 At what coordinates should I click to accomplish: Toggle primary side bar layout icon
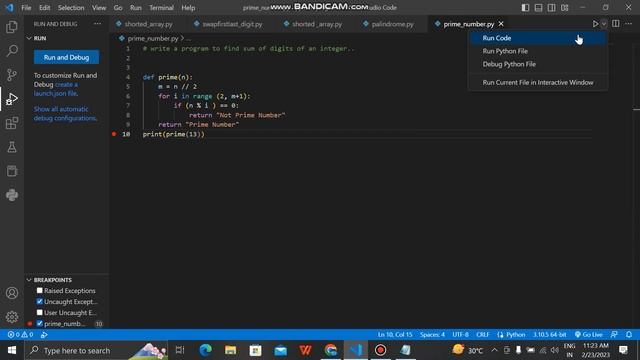(x=526, y=8)
